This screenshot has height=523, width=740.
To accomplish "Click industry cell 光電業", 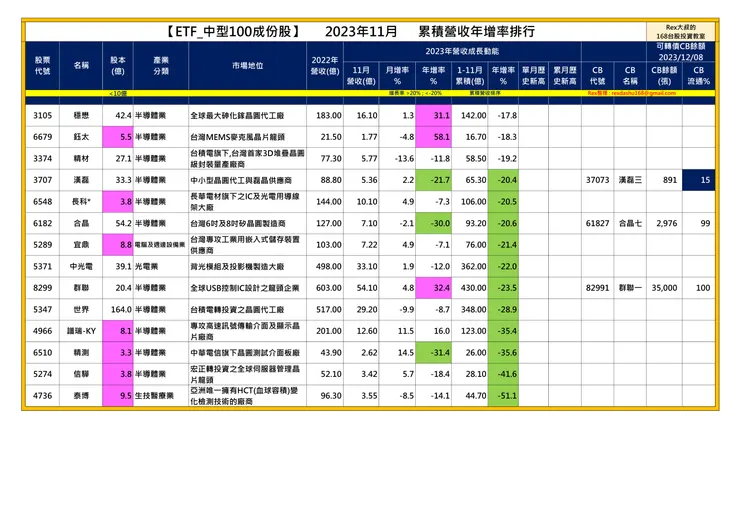I will 146,266.
